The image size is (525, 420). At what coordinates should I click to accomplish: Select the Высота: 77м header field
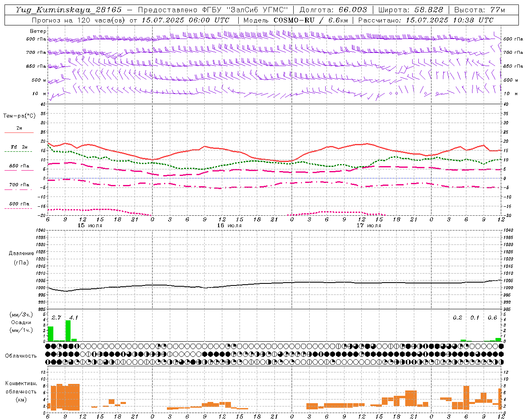[x=480, y=10]
